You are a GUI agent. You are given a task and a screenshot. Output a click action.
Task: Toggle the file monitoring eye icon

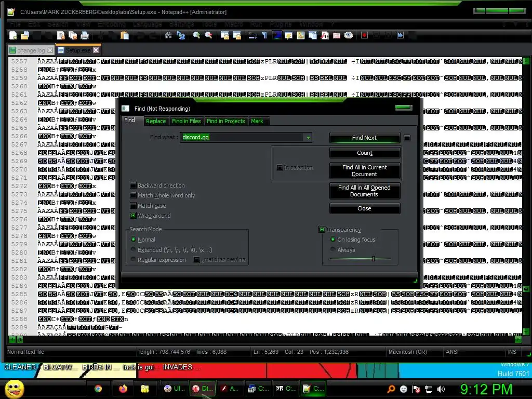[349, 35]
